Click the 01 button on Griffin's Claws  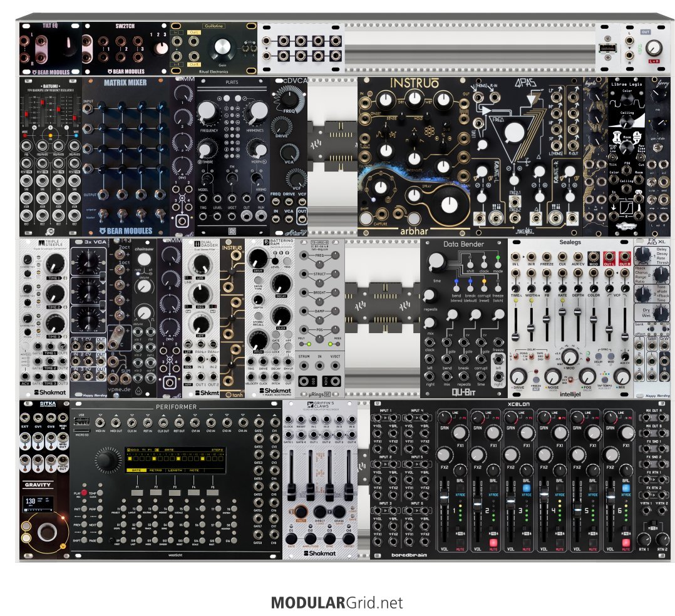coord(291,538)
